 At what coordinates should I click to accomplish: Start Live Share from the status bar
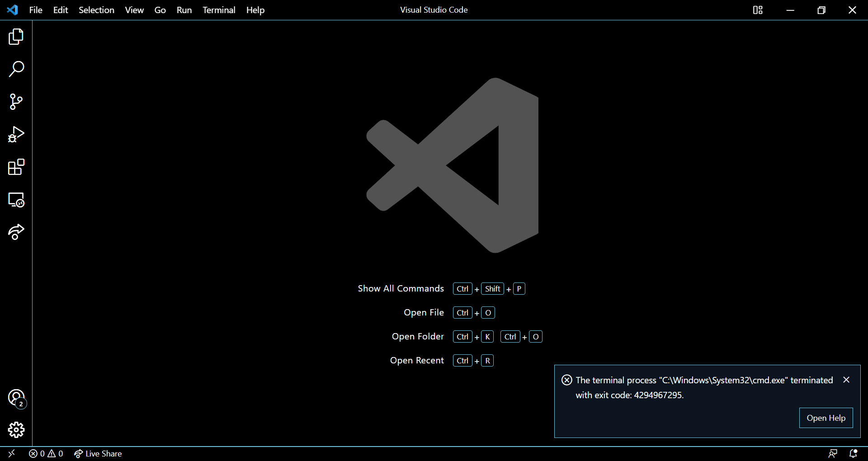(x=98, y=453)
